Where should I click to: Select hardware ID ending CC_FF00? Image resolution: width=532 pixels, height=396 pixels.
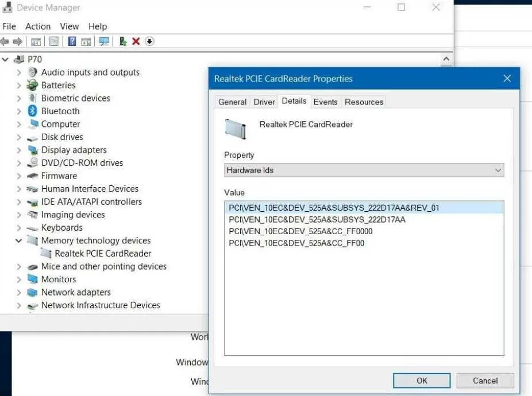364,243
